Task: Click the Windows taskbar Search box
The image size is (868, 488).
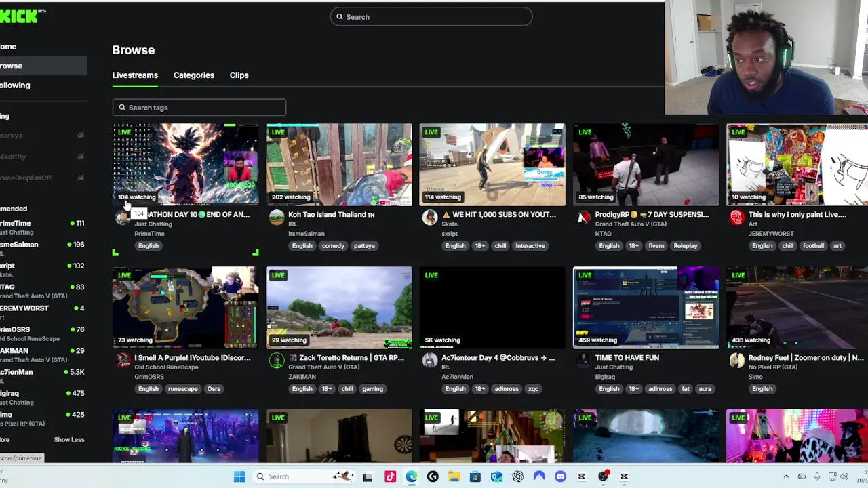Action: click(304, 476)
